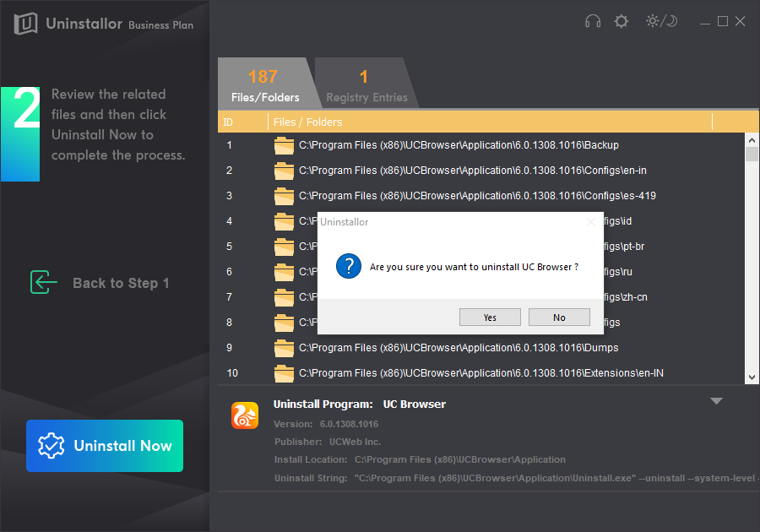The height and width of the screenshot is (532, 760).
Task: Select folder icon for the Dumps row
Action: (284, 348)
